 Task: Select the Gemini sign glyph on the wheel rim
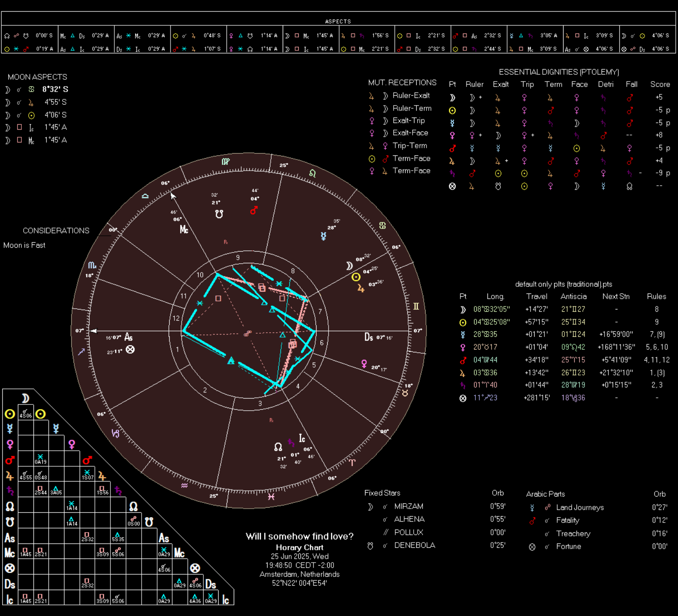416,306
